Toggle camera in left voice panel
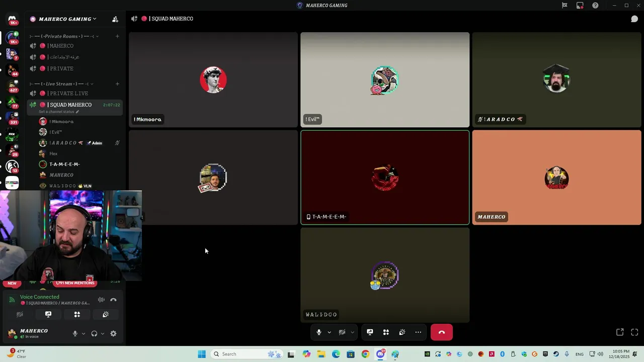The image size is (644, 362). 20,314
